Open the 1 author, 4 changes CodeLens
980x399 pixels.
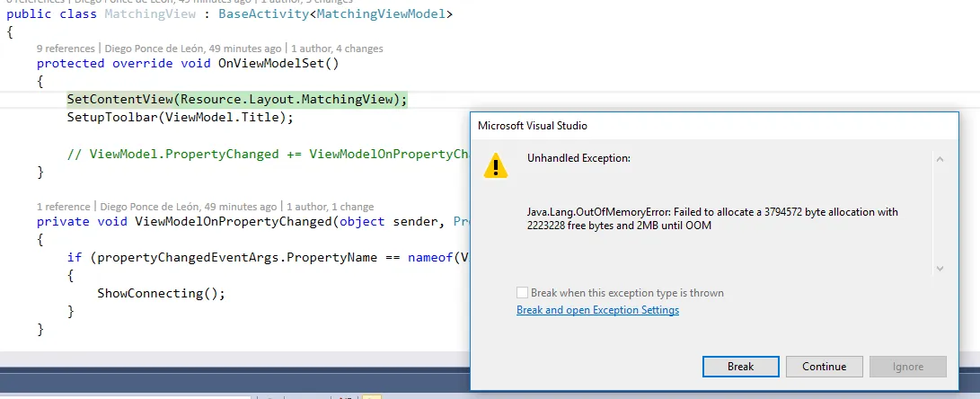pyautogui.click(x=338, y=49)
